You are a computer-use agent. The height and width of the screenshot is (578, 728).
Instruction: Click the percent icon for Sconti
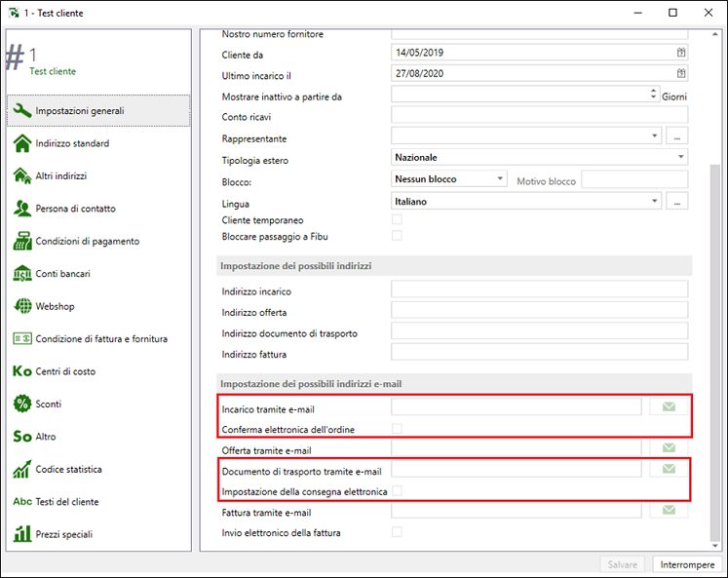(x=21, y=404)
